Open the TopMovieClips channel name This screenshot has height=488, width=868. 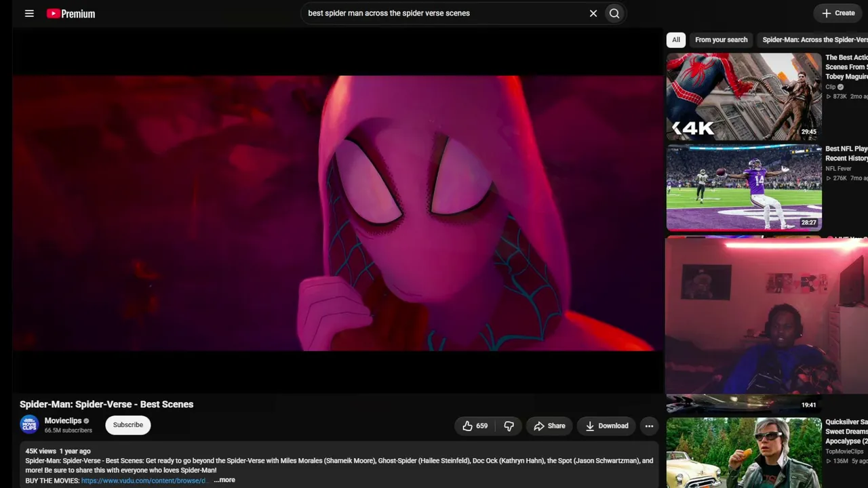[x=844, y=451]
